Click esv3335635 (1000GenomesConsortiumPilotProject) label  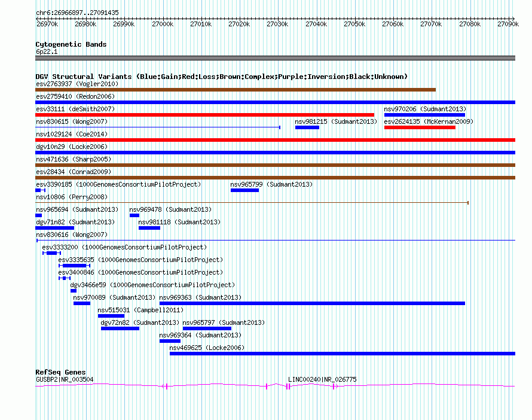click(140, 260)
